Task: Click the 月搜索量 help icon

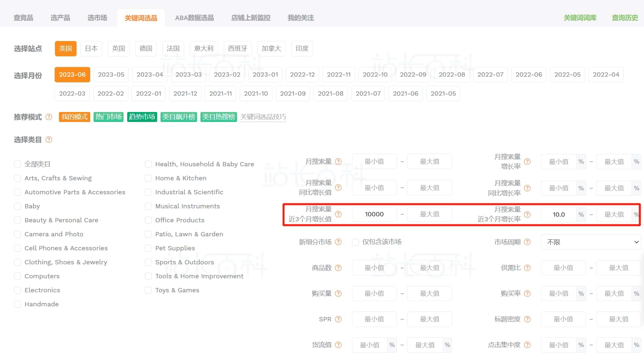Action: (339, 161)
